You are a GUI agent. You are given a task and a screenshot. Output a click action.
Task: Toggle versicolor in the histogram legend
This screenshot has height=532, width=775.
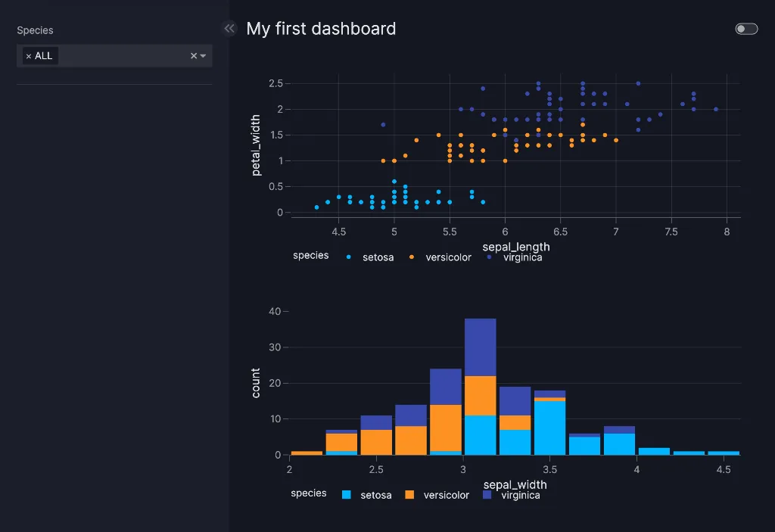point(446,495)
